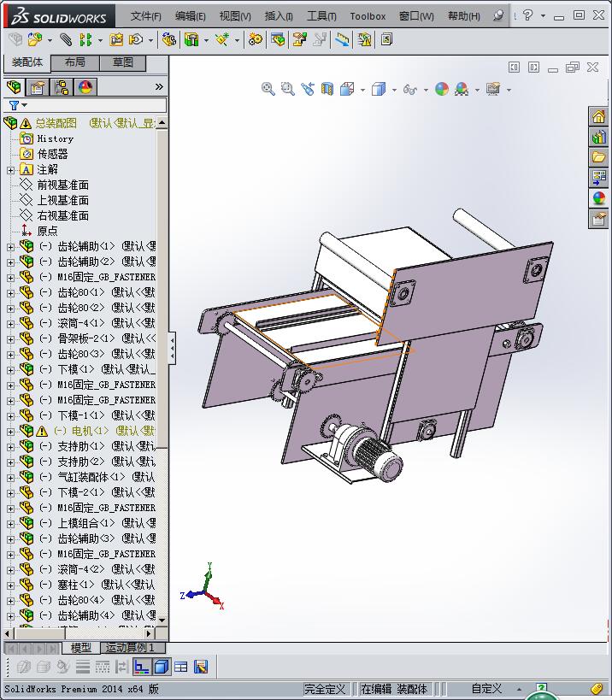The width and height of the screenshot is (612, 700).
Task: Click the Show Hidden Components icon
Action: pos(168,39)
